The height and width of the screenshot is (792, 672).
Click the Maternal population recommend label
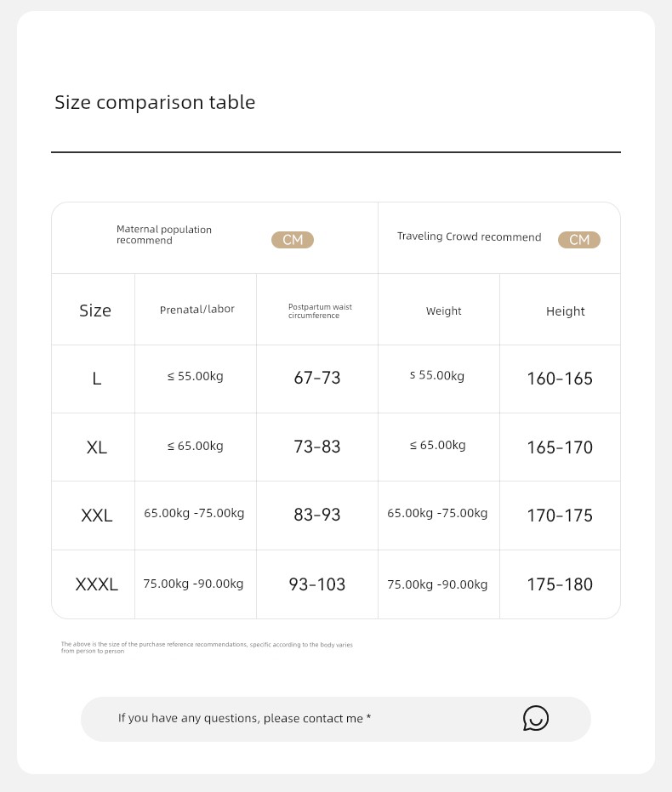[x=164, y=235]
